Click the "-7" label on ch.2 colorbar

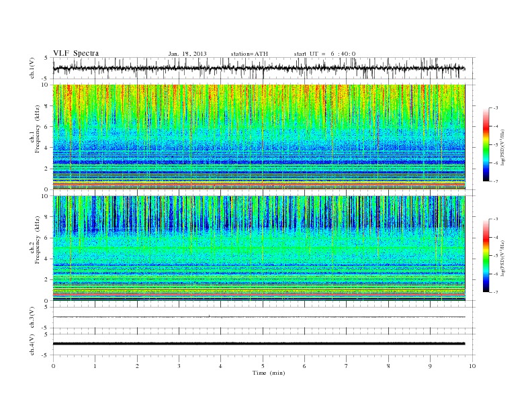496,292
